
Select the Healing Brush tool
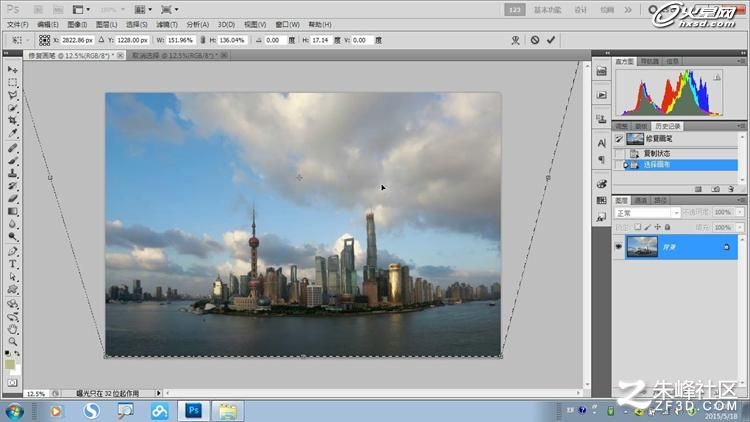[12, 148]
